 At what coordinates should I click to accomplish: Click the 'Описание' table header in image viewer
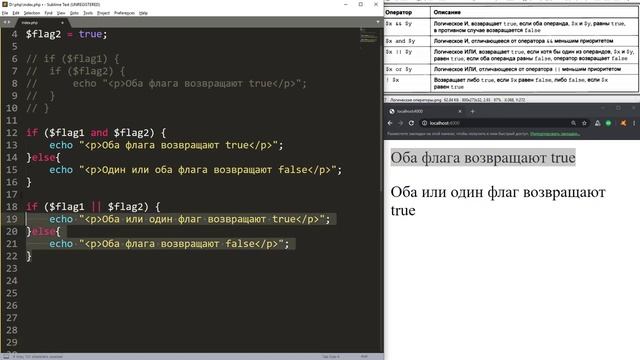pyautogui.click(x=447, y=12)
